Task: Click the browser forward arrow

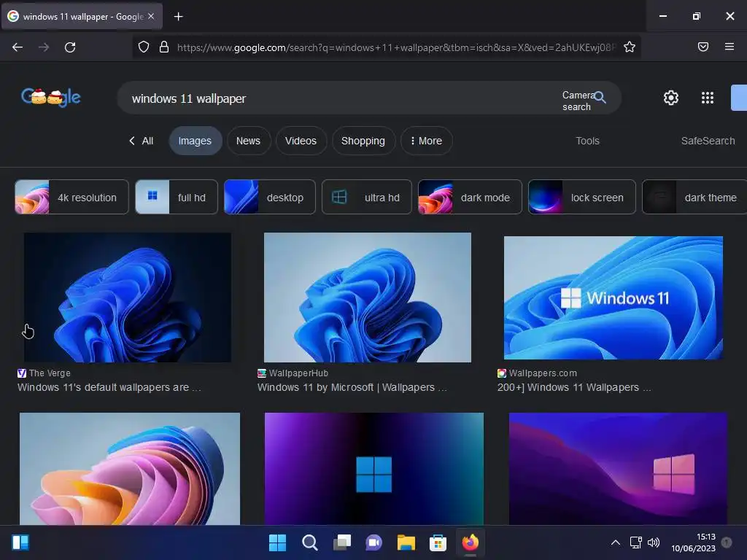Action: 44,47
